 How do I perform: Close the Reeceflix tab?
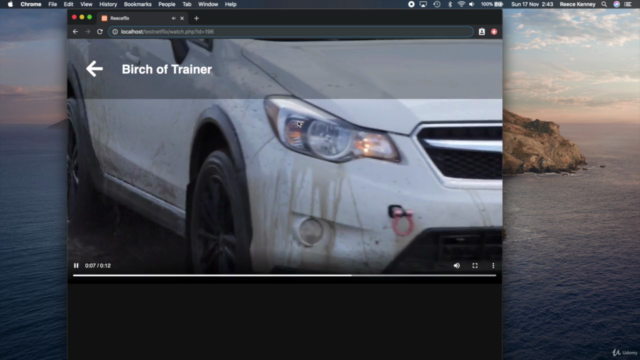(x=182, y=18)
